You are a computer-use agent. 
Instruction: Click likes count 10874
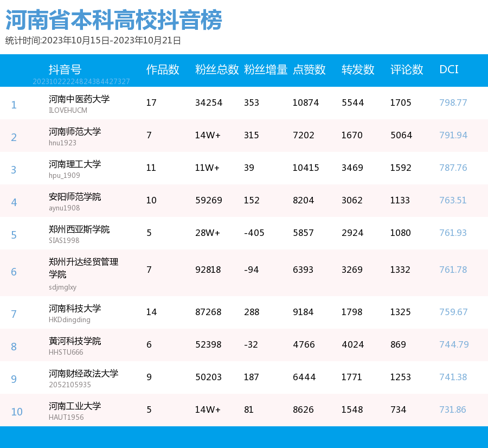(x=306, y=103)
